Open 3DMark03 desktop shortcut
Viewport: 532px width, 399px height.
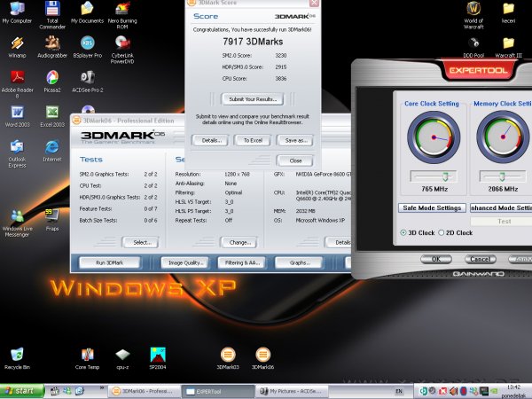pos(228,358)
